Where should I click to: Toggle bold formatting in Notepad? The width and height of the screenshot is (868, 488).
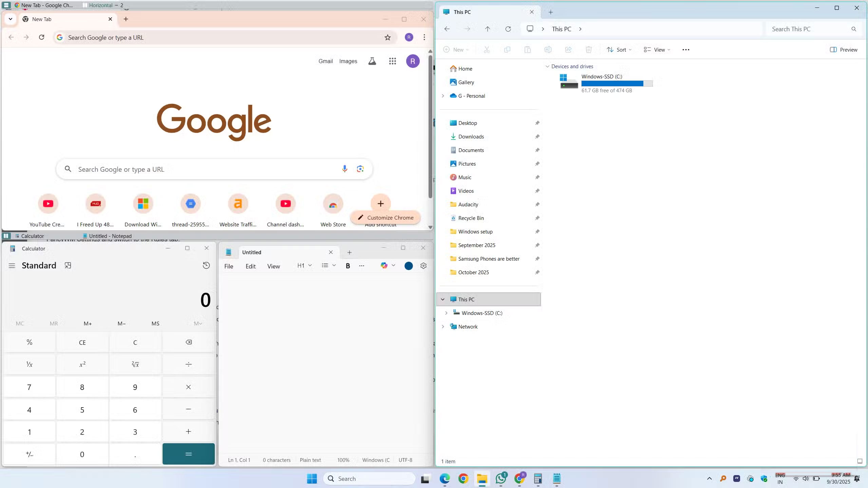(347, 266)
